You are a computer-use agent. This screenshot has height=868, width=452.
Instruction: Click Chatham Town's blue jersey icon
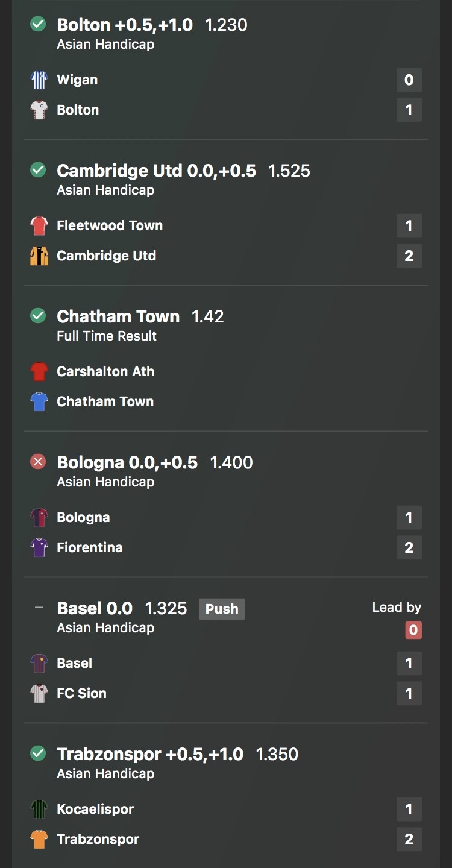pos(39,401)
